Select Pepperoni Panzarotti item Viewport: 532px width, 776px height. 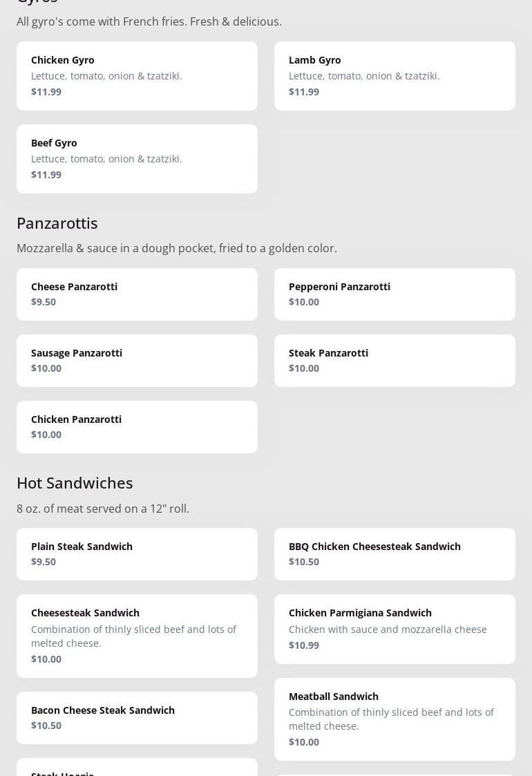[395, 294]
